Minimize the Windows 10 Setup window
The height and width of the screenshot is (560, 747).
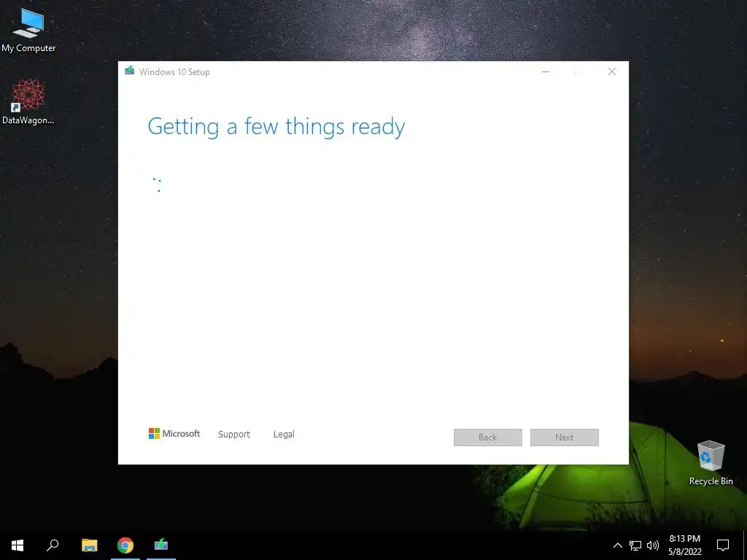click(546, 72)
